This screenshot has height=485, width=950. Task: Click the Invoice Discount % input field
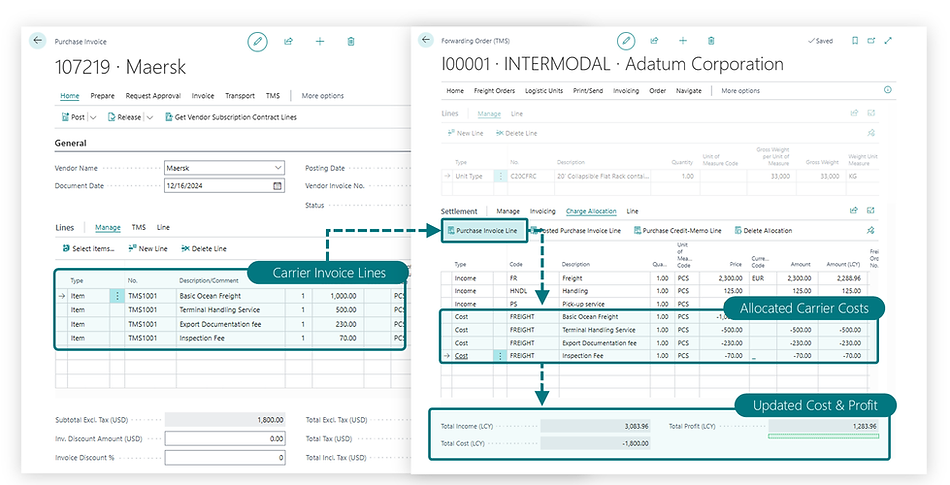coord(225,458)
